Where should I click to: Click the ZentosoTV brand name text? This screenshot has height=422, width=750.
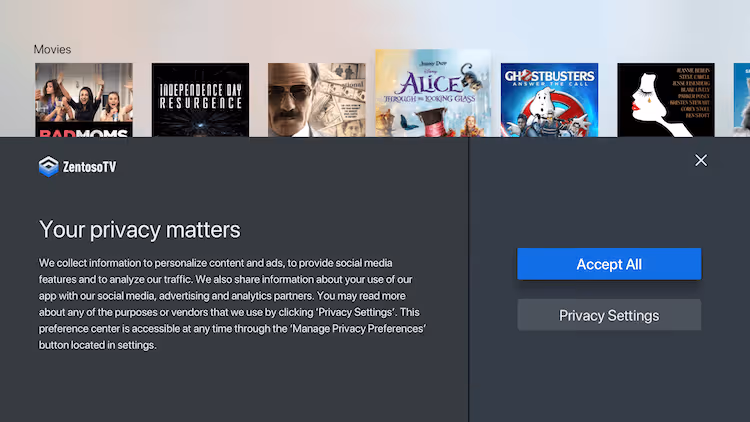pos(89,167)
